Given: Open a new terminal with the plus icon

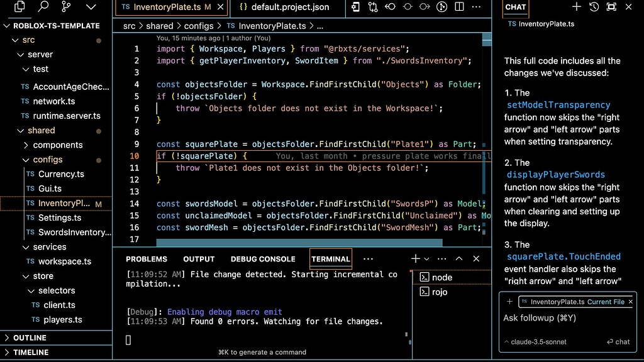Looking at the screenshot, I should coord(414,258).
